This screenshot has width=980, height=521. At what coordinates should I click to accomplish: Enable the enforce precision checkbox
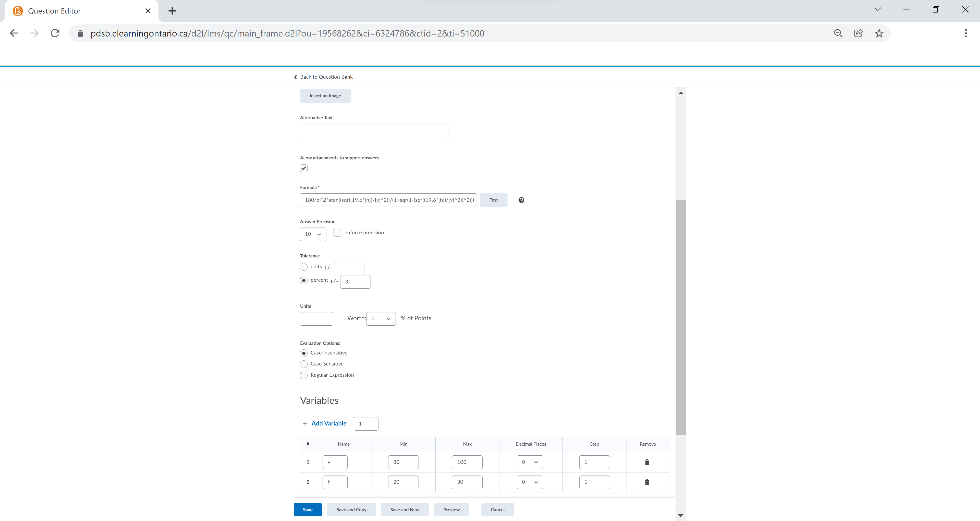(337, 233)
